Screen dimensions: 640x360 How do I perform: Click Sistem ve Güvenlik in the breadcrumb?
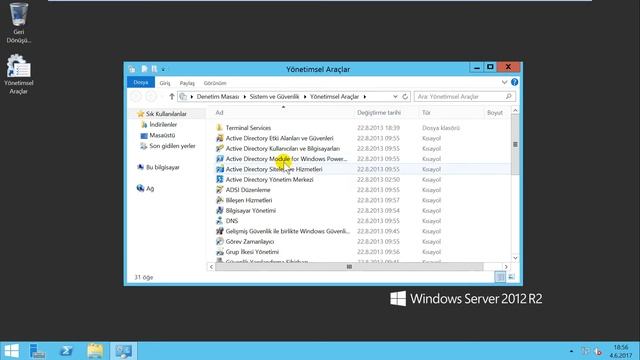(x=274, y=97)
